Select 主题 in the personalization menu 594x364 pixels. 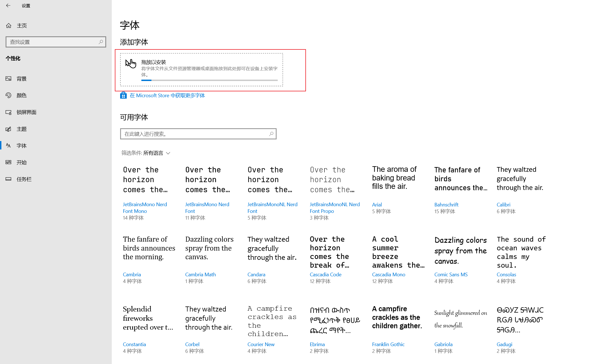click(x=22, y=129)
